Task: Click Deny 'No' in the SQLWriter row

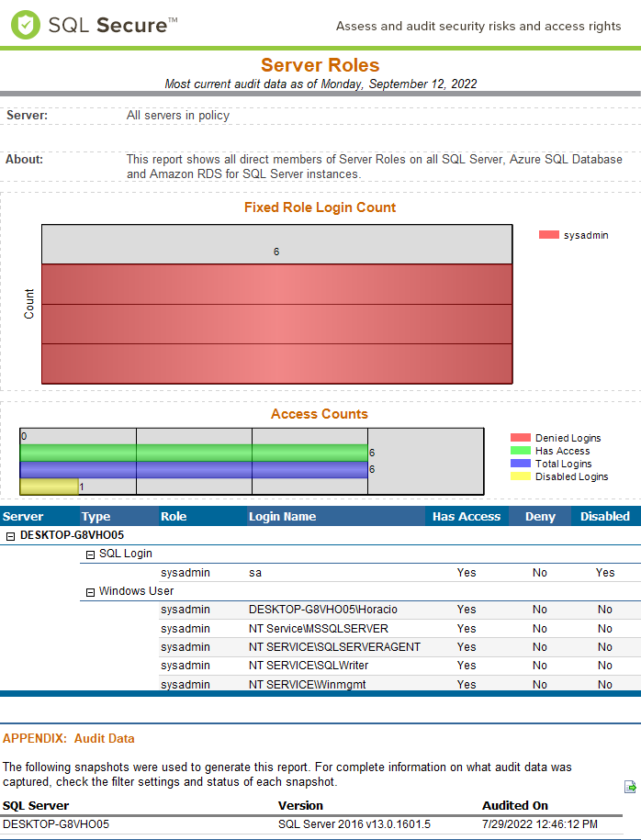Action: [x=540, y=666]
